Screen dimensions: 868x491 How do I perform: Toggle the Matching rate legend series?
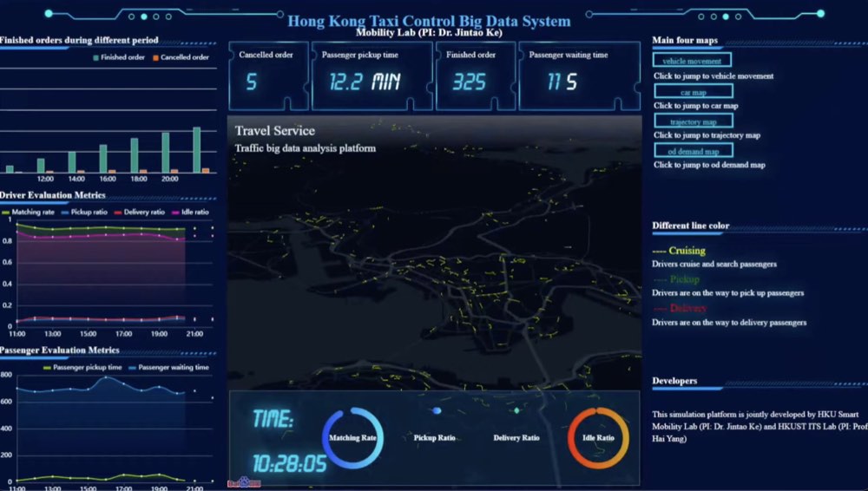[x=29, y=212]
